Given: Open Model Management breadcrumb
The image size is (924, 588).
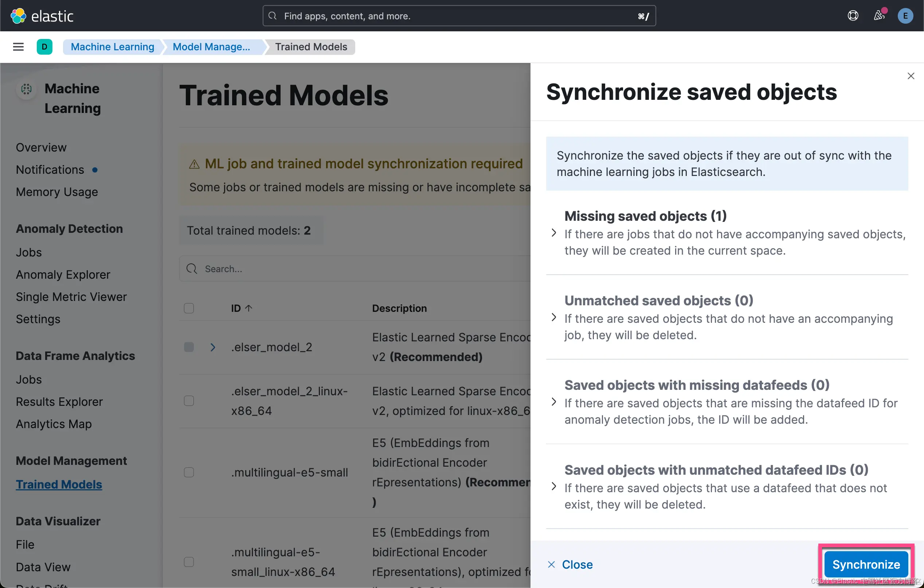Looking at the screenshot, I should pos(211,47).
